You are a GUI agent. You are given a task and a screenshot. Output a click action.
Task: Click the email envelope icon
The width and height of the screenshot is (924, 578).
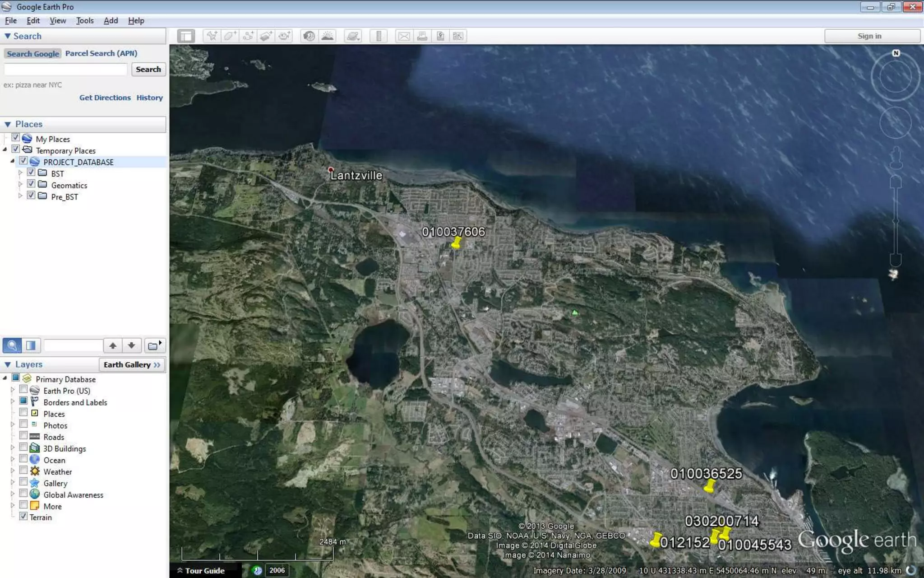(x=404, y=36)
